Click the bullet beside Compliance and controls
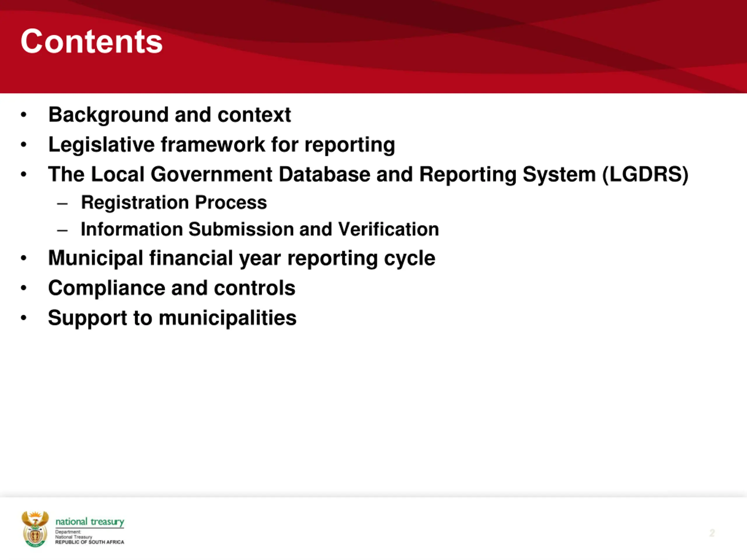 23,288
